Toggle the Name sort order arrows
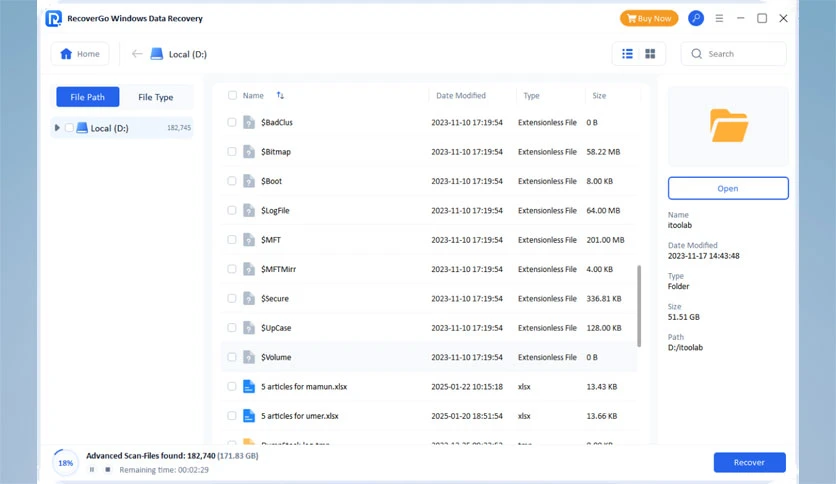 pyautogui.click(x=280, y=95)
